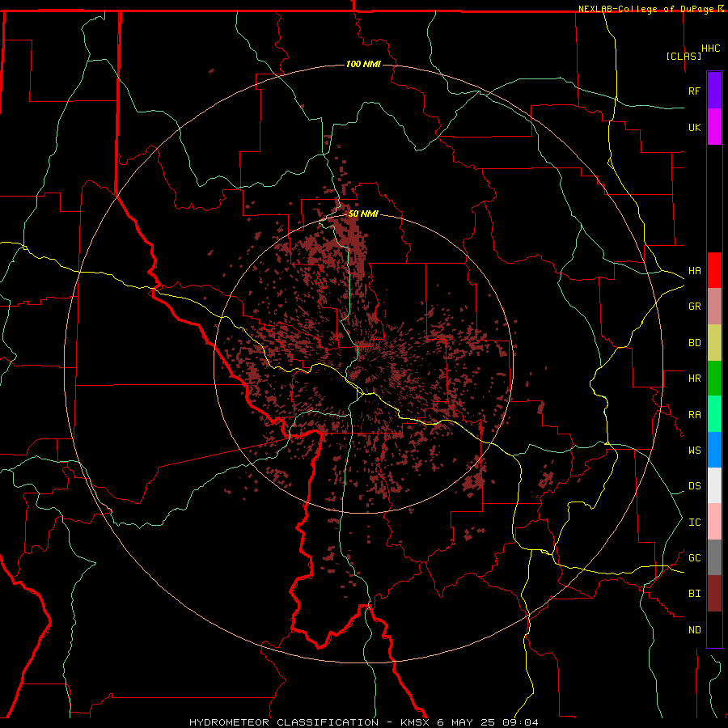Click the GC legend label
728x728 pixels.
coord(695,558)
